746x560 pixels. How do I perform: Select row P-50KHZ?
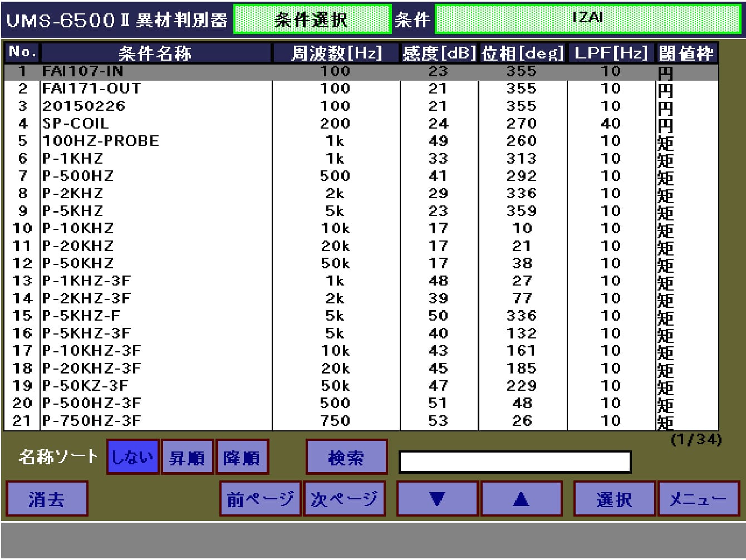(x=361, y=263)
